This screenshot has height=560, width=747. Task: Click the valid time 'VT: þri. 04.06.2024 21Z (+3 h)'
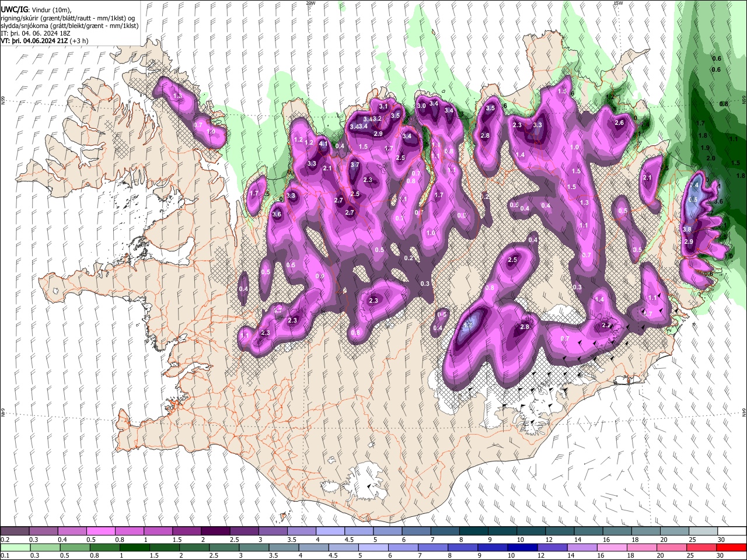pyautogui.click(x=45, y=41)
